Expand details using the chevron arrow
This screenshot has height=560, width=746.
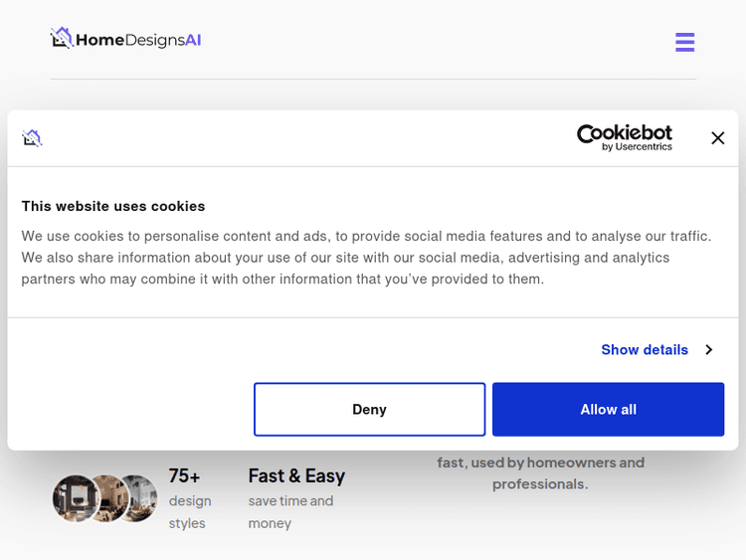click(708, 350)
